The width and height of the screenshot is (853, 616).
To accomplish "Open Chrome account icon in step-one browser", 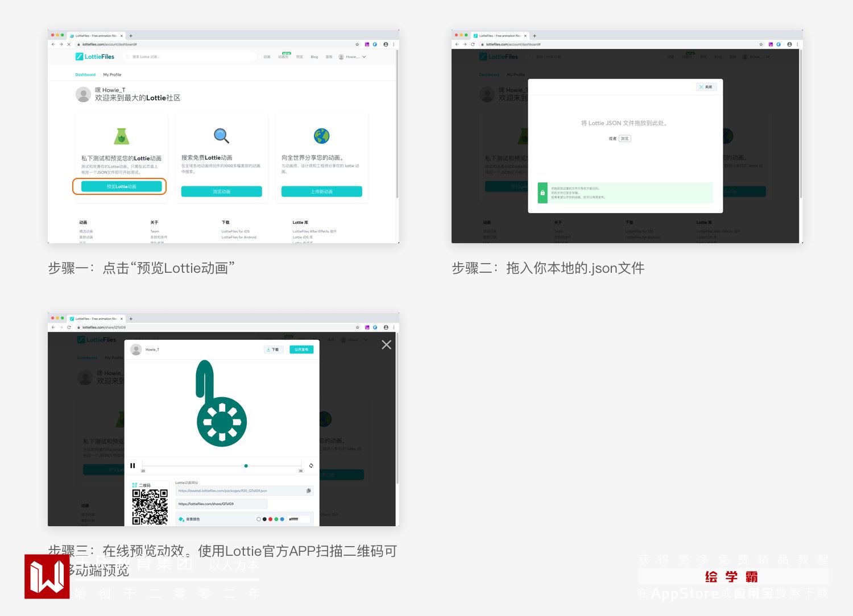I will click(386, 44).
